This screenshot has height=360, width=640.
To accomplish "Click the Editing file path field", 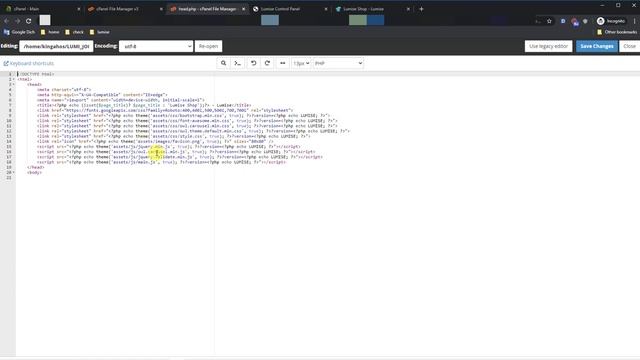I will (56, 46).
